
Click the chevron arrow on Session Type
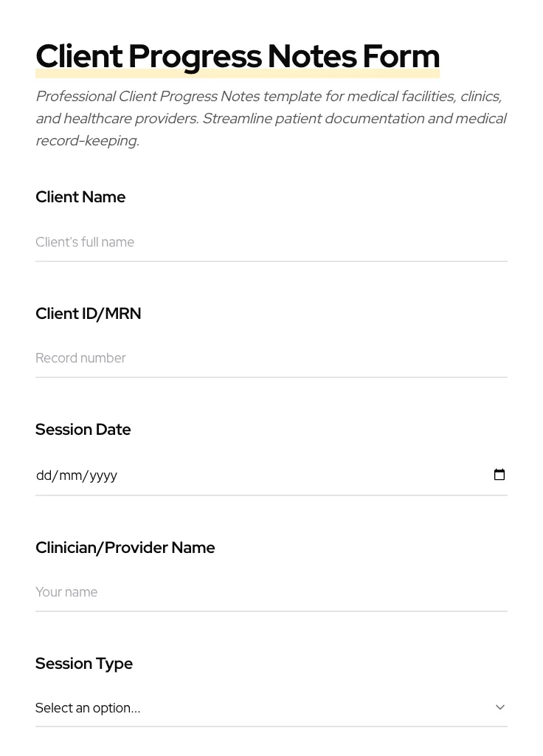(500, 707)
